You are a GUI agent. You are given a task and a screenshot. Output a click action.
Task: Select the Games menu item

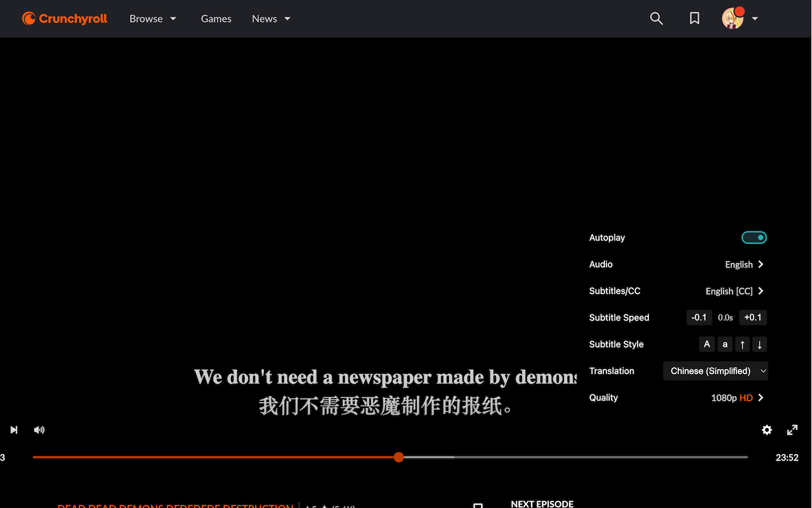click(216, 18)
